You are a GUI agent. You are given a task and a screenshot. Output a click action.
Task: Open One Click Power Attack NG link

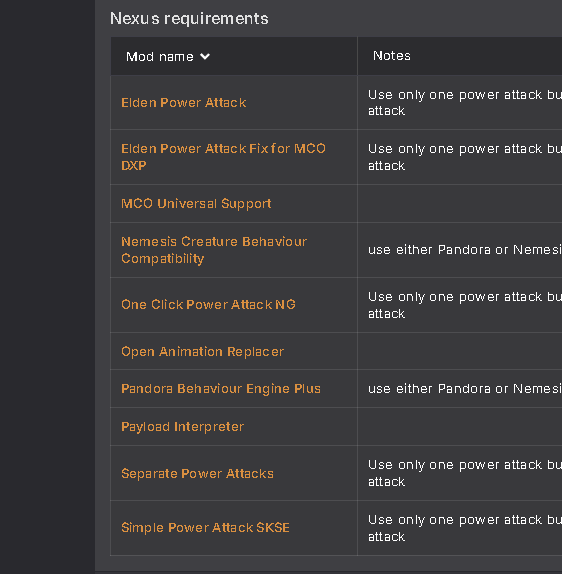(x=208, y=305)
